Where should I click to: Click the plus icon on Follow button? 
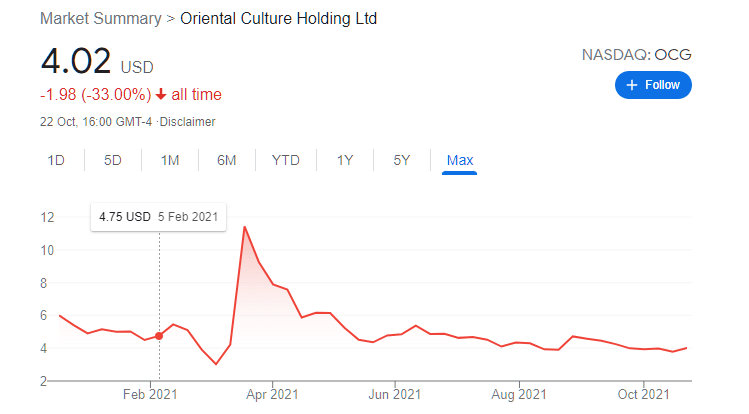pos(631,85)
